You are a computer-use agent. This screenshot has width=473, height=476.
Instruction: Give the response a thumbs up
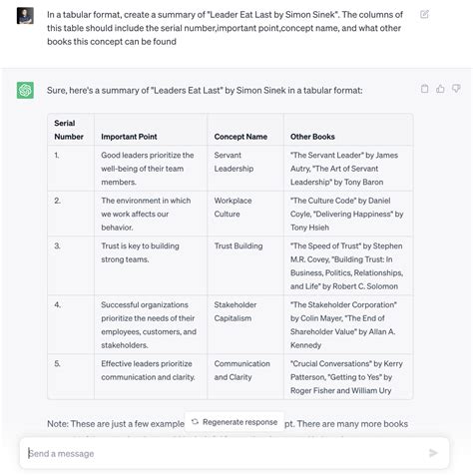pos(440,89)
